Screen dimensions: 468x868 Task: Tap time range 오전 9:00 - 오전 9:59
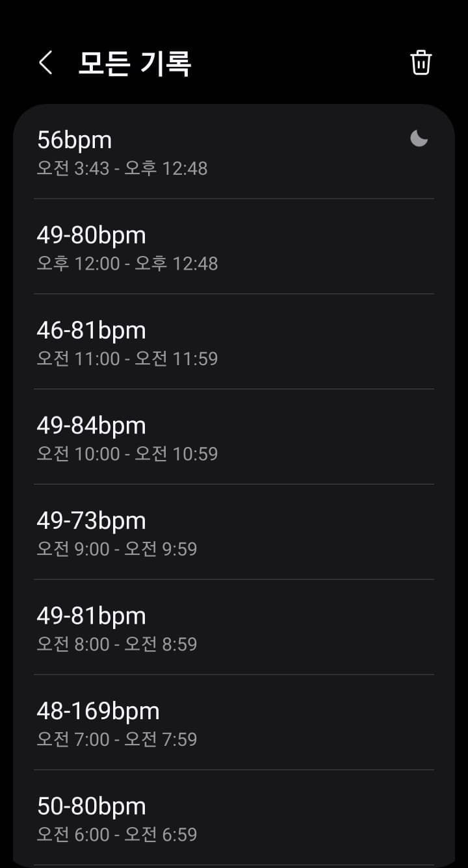coord(117,548)
